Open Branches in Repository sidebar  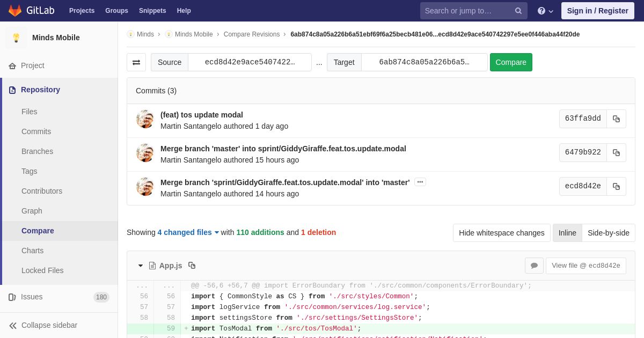coord(37,151)
